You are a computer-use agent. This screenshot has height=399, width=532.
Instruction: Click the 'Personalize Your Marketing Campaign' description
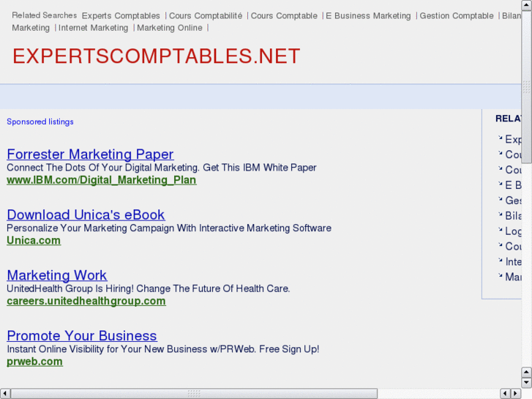[x=169, y=228]
